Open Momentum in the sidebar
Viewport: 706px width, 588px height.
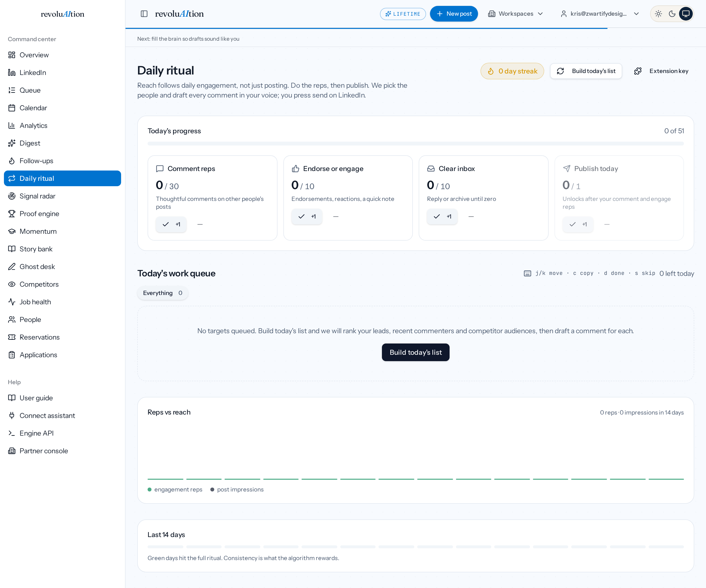click(x=63, y=231)
